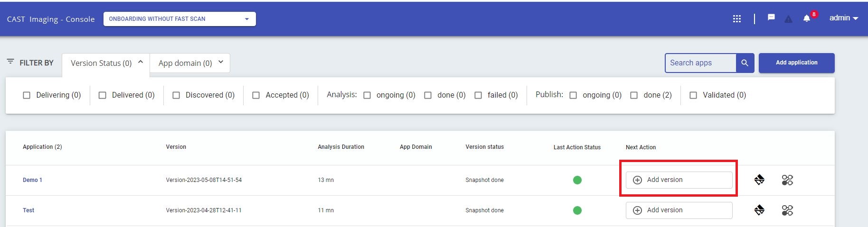Click the Add application button
The width and height of the screenshot is (868, 227).
coord(796,63)
